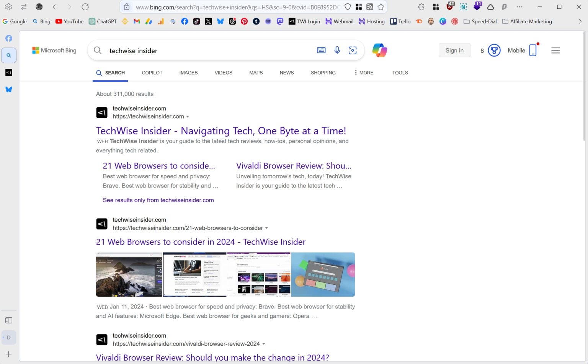Start a voice search with the microphone icon
Screen dimensions: 588x364
(337, 50)
